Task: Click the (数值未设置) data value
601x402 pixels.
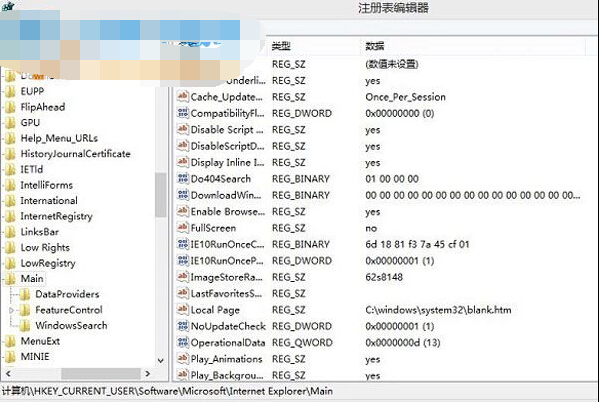Action: [392, 64]
